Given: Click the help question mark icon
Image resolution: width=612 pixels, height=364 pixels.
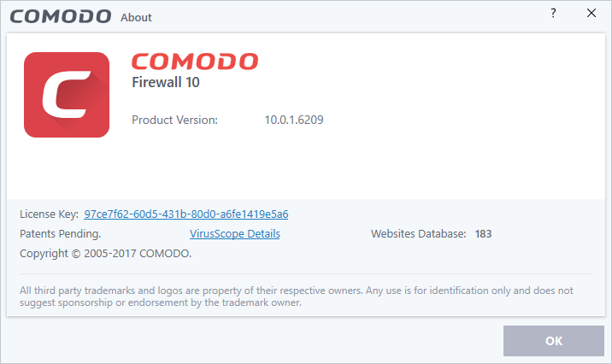Looking at the screenshot, I should (x=556, y=14).
